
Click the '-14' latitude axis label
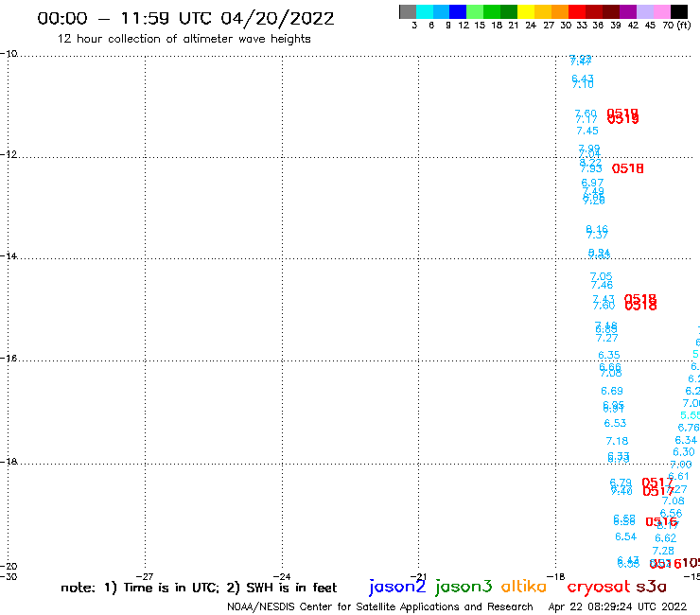pyautogui.click(x=9, y=255)
